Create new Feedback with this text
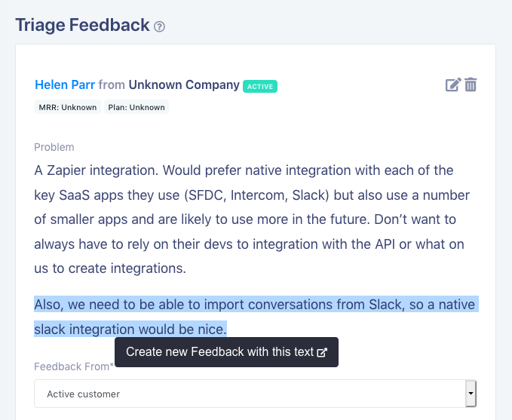512x420 pixels. pos(227,352)
